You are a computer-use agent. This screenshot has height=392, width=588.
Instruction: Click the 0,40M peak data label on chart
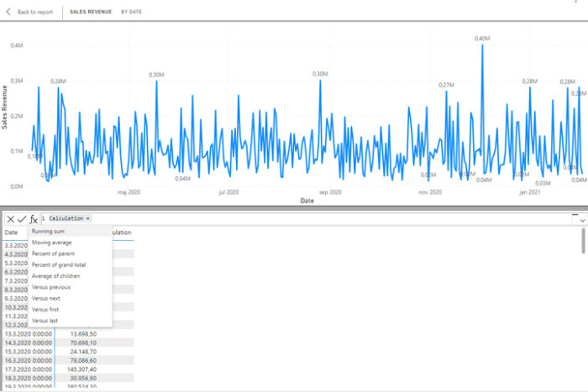(x=482, y=39)
